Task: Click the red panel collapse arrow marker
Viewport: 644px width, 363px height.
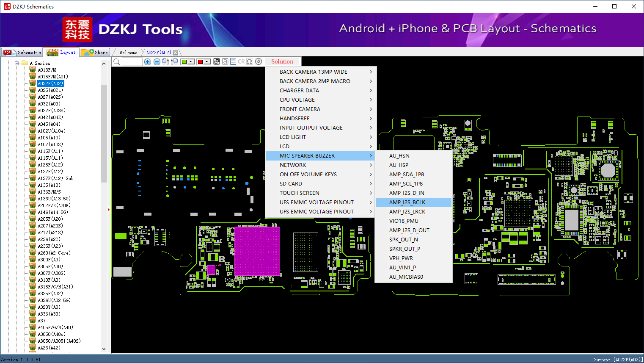Action: tap(109, 209)
